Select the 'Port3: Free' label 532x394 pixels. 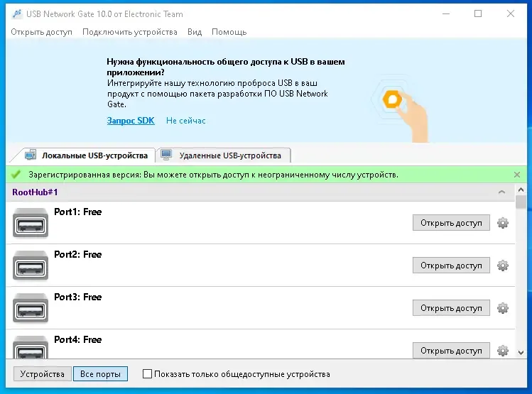[77, 297]
